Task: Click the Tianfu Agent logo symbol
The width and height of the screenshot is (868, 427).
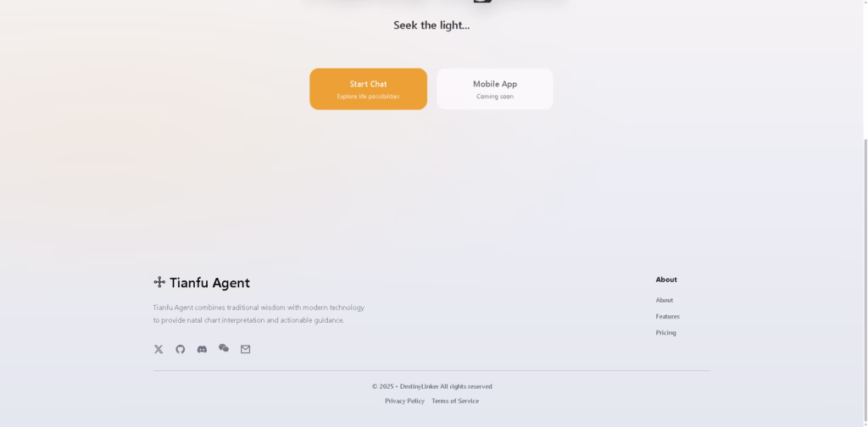Action: (159, 282)
